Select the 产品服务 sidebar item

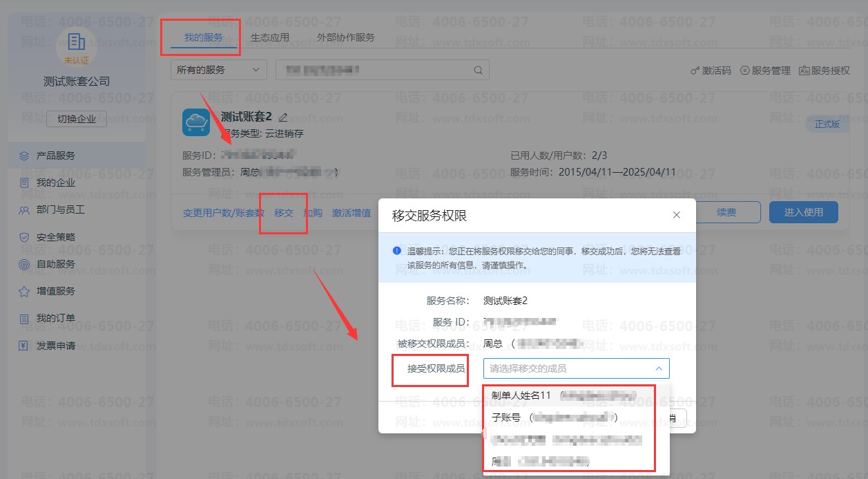coord(77,156)
